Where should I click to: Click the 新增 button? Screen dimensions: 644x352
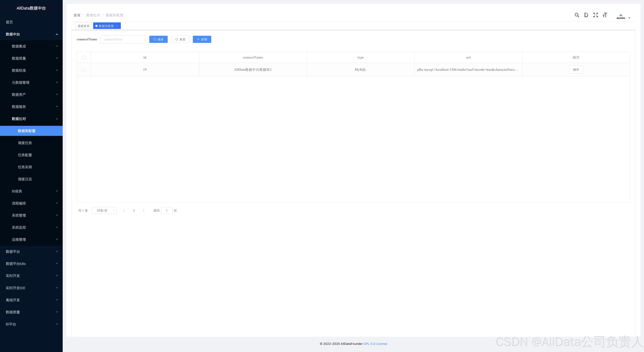pos(202,40)
